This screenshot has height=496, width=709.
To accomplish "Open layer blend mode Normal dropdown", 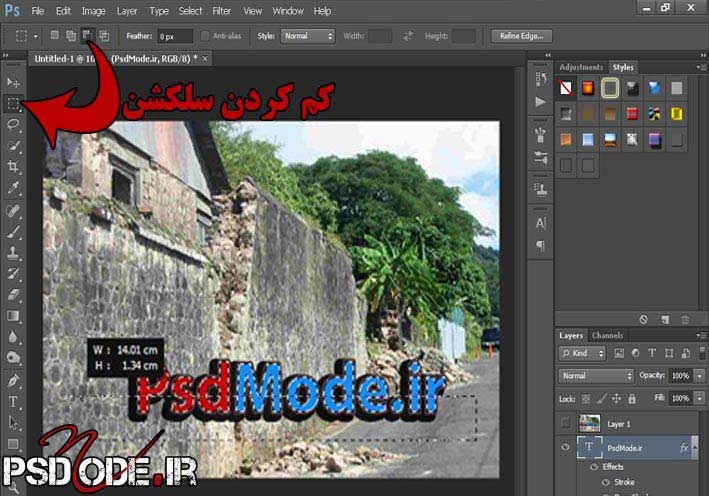I will point(596,375).
